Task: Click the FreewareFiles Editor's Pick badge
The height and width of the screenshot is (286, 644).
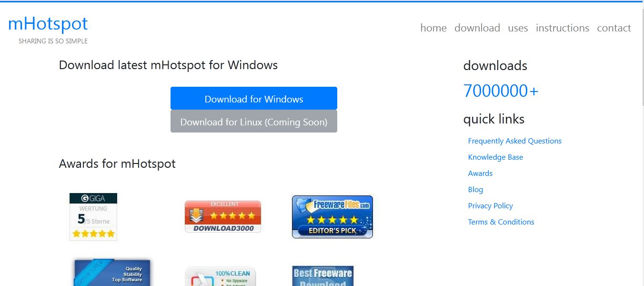Action: [x=332, y=217]
